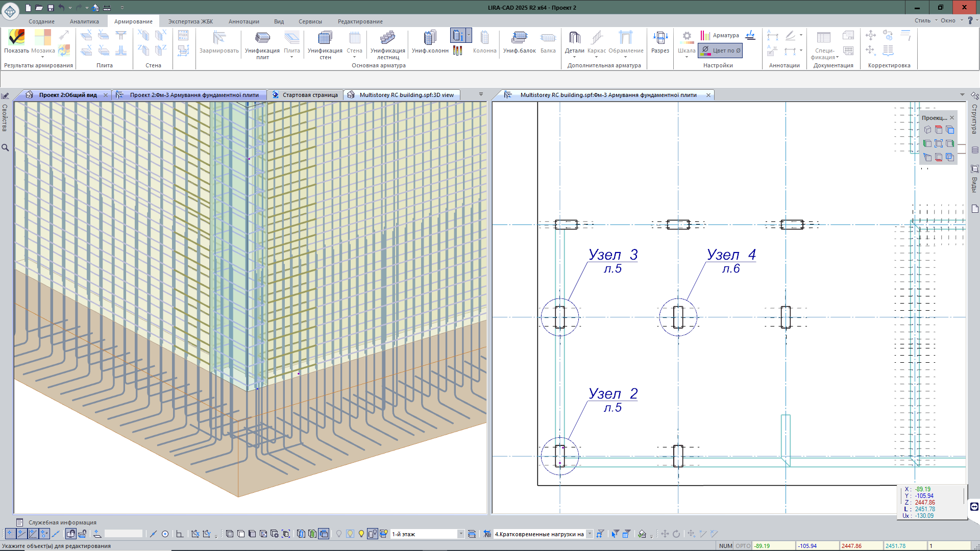Toggle Цвет по Ø color mode
Screen dimensions: 980x551
tap(720, 51)
